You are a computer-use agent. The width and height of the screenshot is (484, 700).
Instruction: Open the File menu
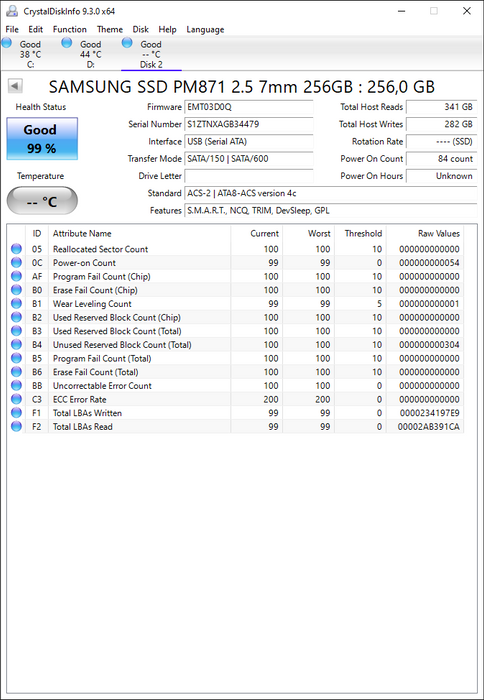point(12,29)
